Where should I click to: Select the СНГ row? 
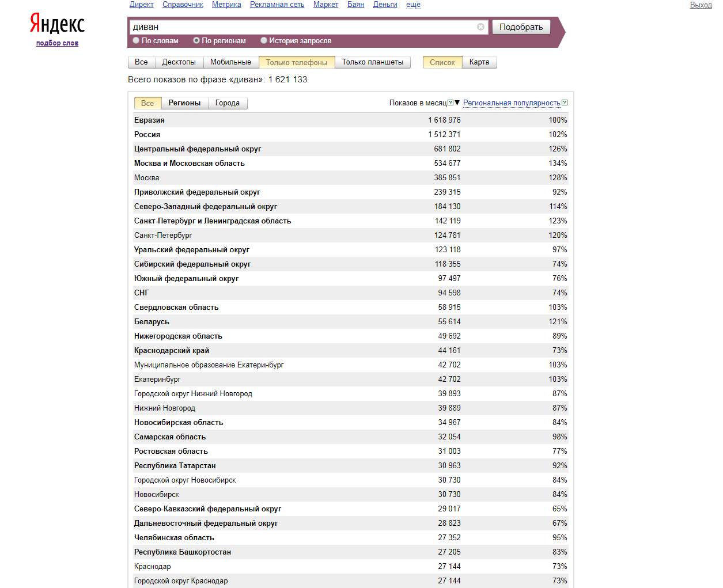(351, 293)
